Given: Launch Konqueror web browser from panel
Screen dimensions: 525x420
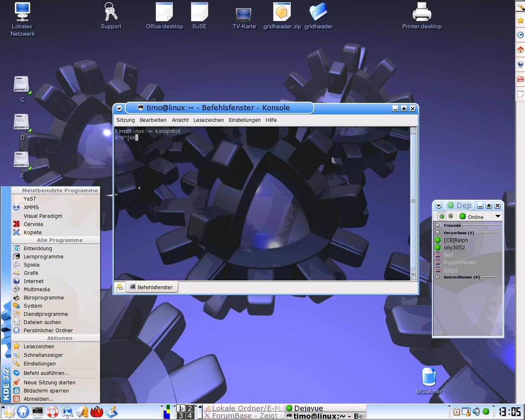Looking at the screenshot, I should [67, 411].
